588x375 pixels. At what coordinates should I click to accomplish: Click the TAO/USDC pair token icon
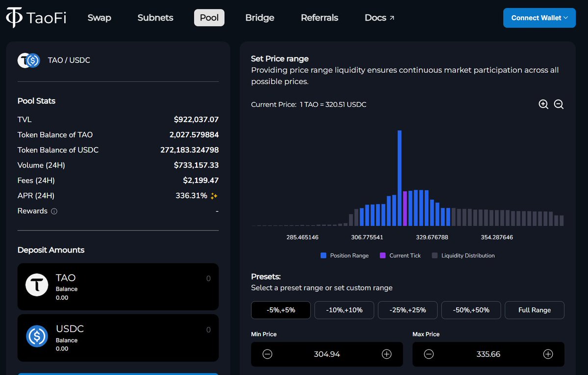[29, 60]
